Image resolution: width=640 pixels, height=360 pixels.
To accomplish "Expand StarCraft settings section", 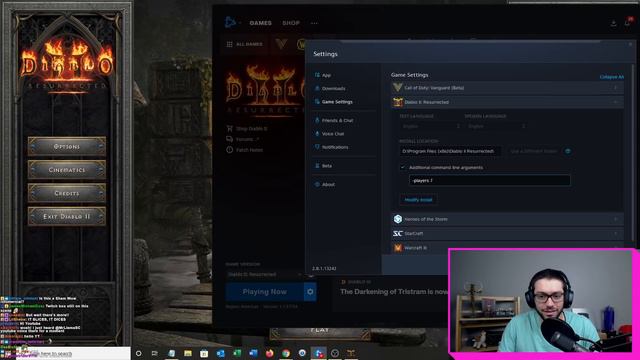I will click(507, 233).
